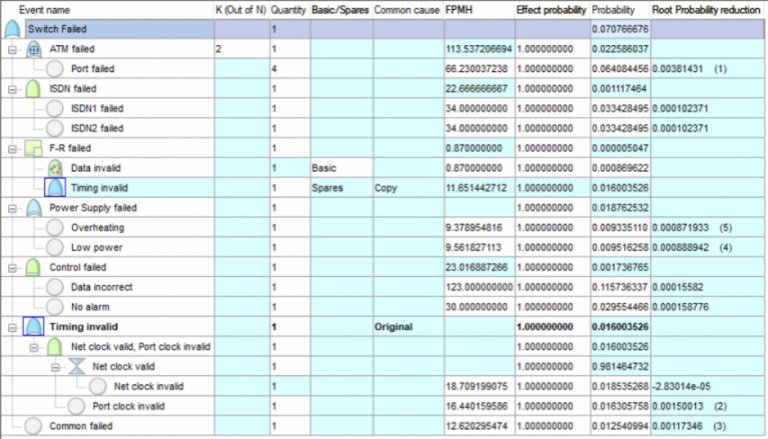
Task: Select the Overheating row
Action: (x=382, y=227)
